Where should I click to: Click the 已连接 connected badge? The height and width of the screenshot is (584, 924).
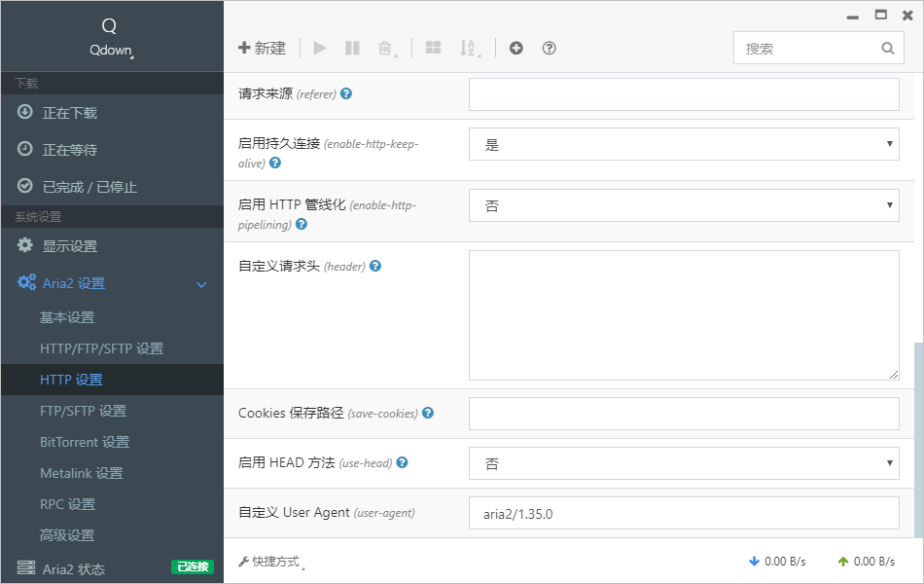pyautogui.click(x=193, y=566)
